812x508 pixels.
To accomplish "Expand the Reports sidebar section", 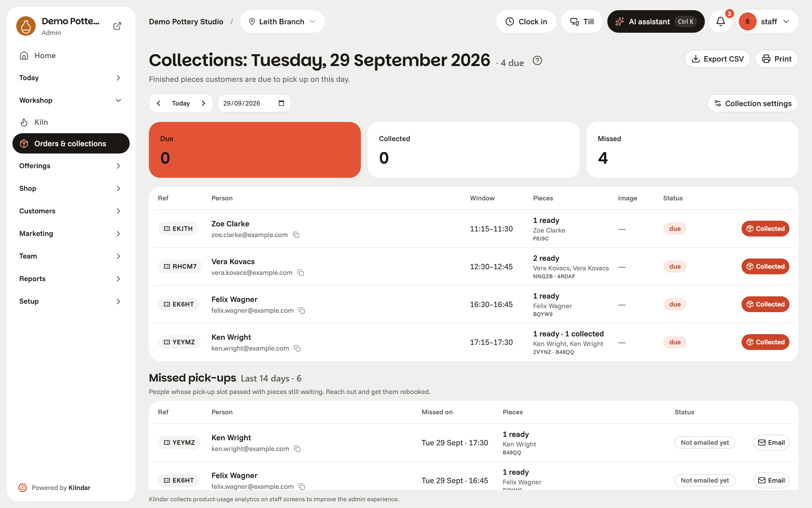I will 71,279.
